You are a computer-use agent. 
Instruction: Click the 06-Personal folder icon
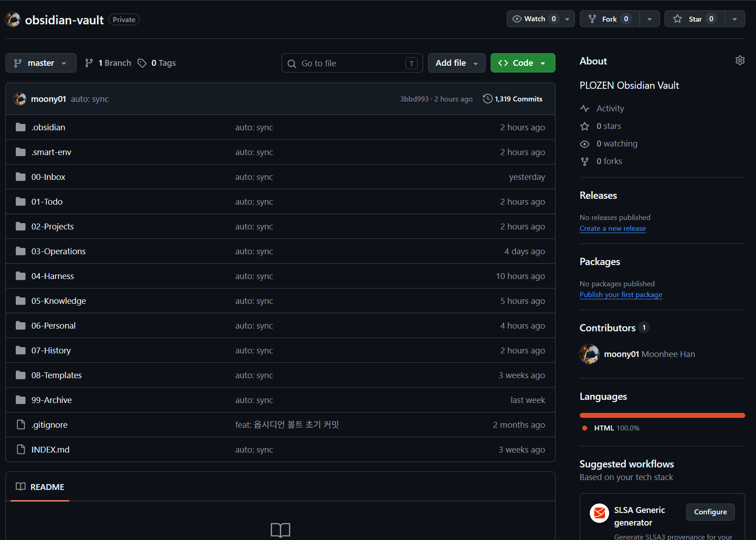pos(20,325)
